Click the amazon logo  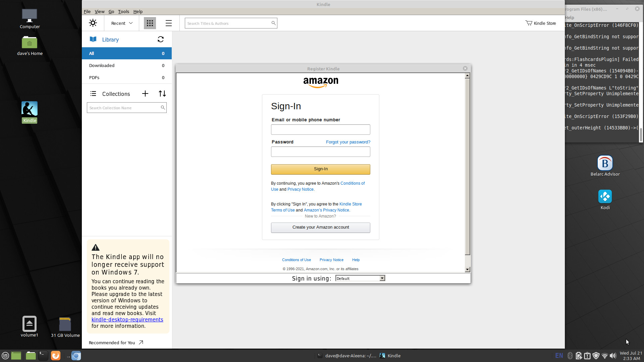[321, 82]
